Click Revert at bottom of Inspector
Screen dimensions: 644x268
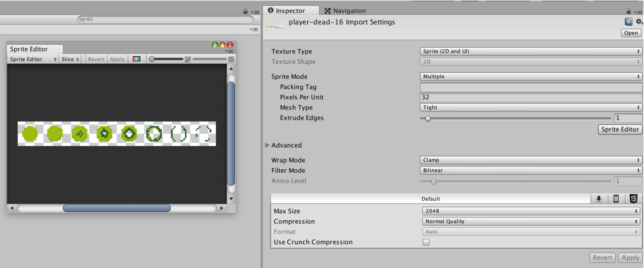click(603, 258)
